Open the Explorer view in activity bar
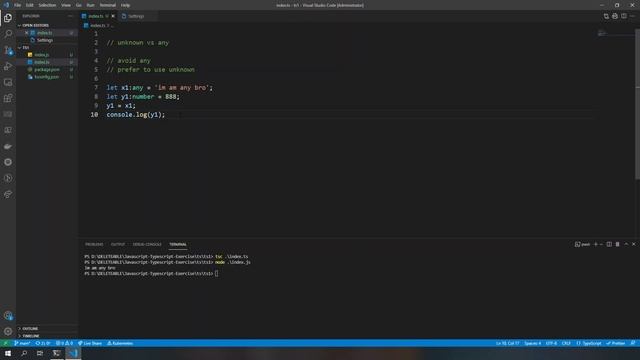 point(8,18)
